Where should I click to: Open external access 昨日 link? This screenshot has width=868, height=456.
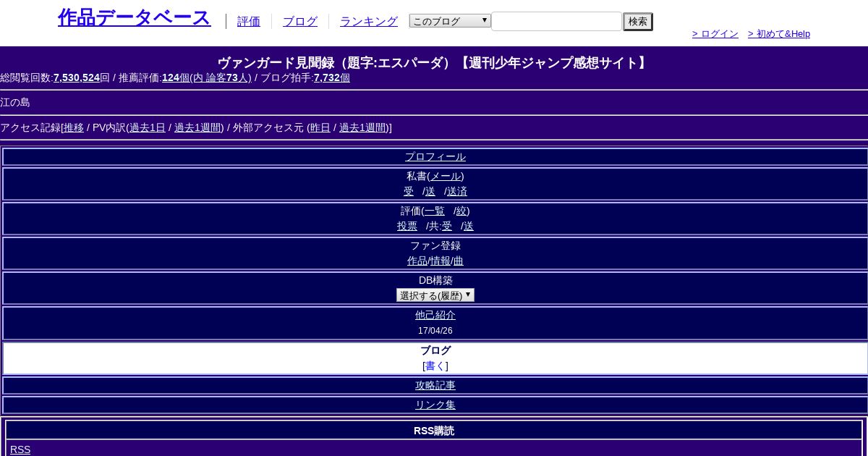320,127
